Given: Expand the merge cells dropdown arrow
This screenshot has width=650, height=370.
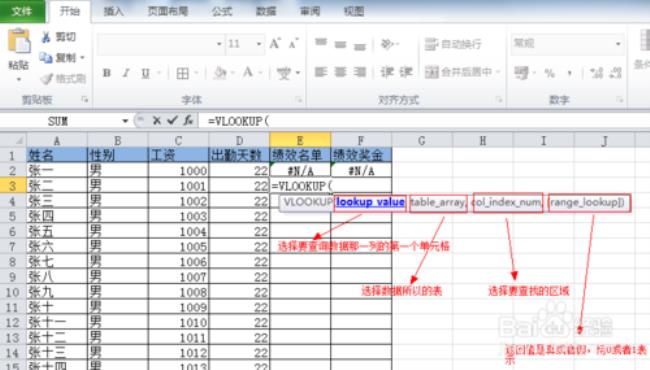Looking at the screenshot, I should coord(498,72).
